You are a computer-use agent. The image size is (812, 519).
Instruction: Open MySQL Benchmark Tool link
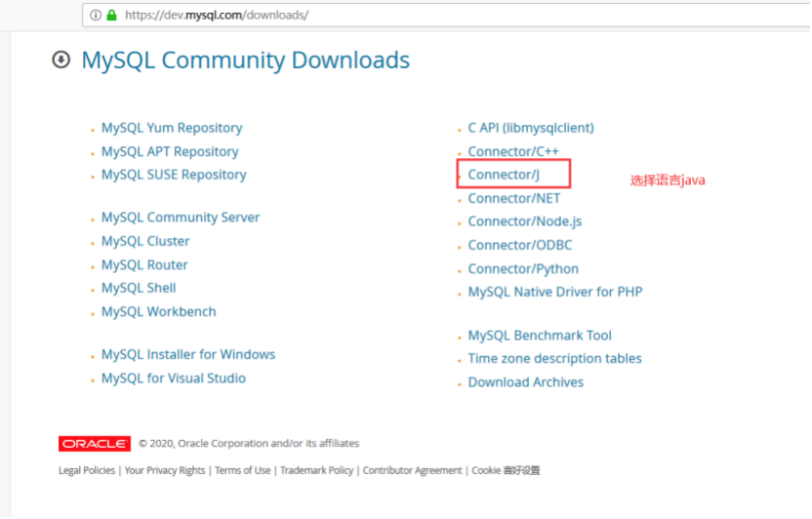click(540, 336)
